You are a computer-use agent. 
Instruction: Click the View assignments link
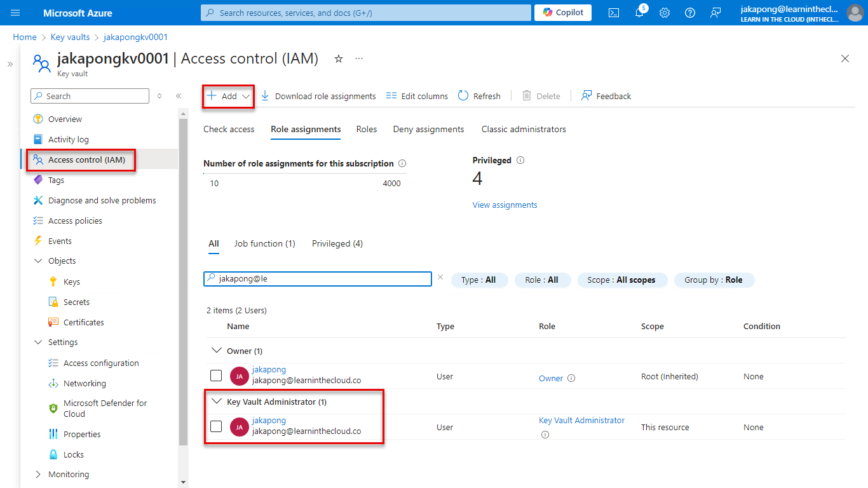click(x=505, y=205)
